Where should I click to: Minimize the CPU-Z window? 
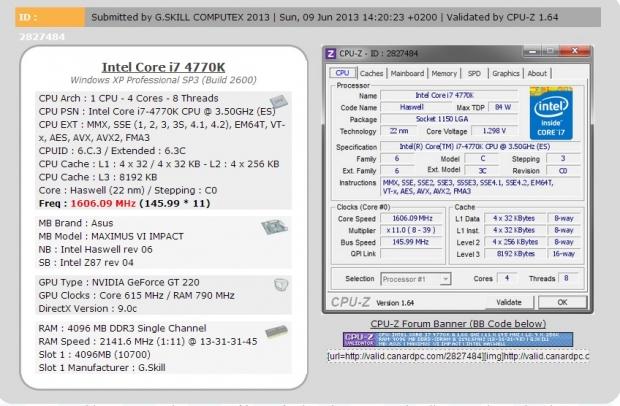[533, 51]
